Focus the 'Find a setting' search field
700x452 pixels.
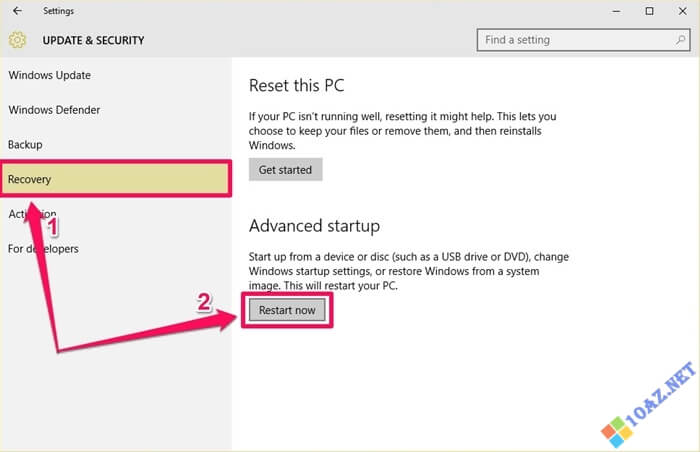(570, 40)
